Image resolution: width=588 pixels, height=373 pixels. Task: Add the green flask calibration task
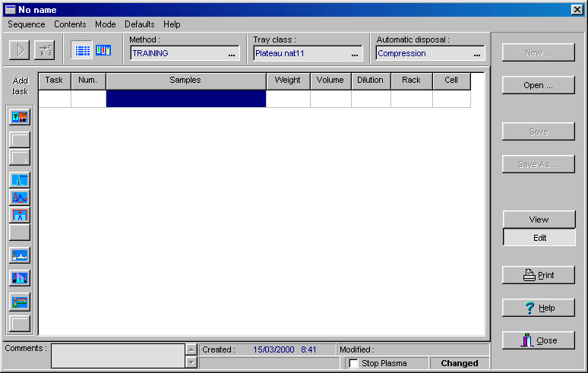(x=20, y=302)
